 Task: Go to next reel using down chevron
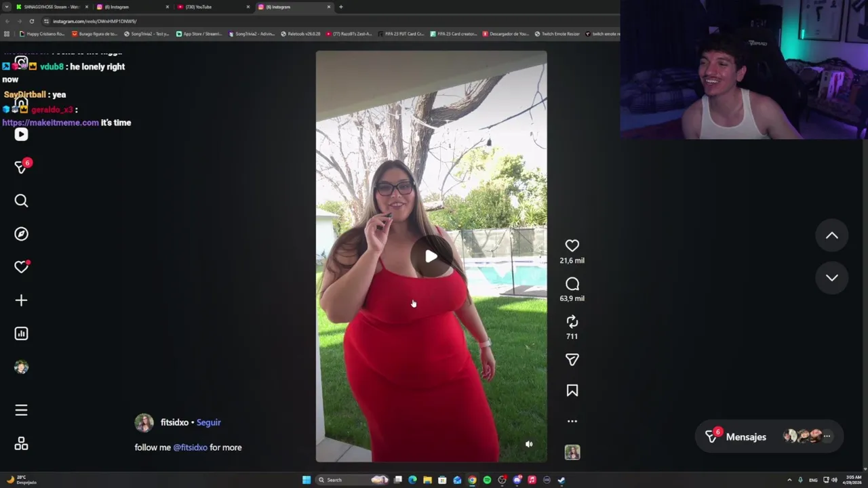(x=832, y=278)
